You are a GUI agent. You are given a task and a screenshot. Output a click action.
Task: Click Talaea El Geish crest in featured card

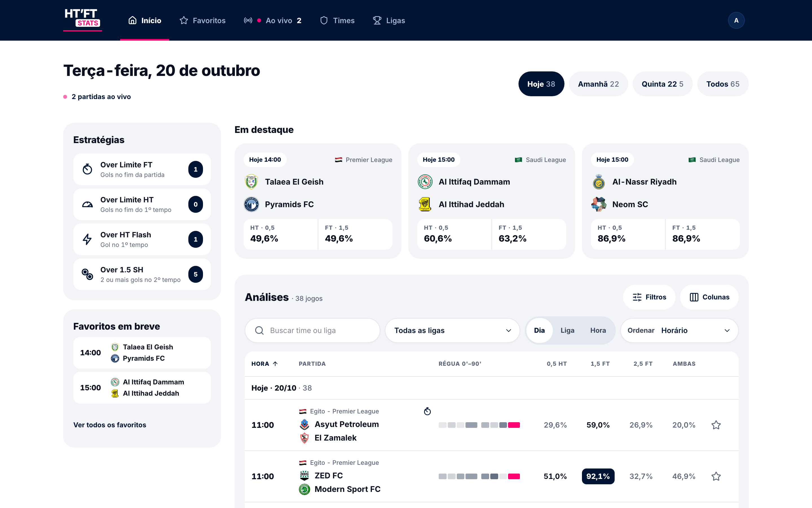tap(251, 182)
